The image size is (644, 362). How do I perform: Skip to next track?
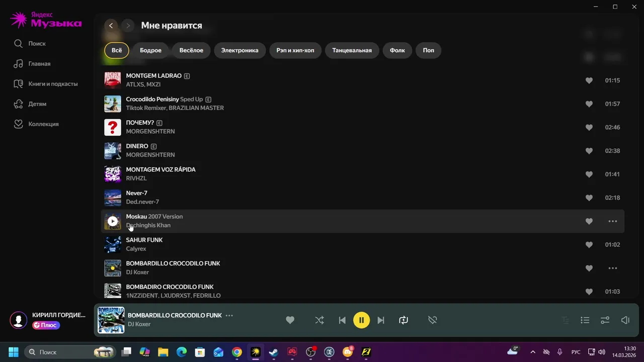click(x=381, y=320)
